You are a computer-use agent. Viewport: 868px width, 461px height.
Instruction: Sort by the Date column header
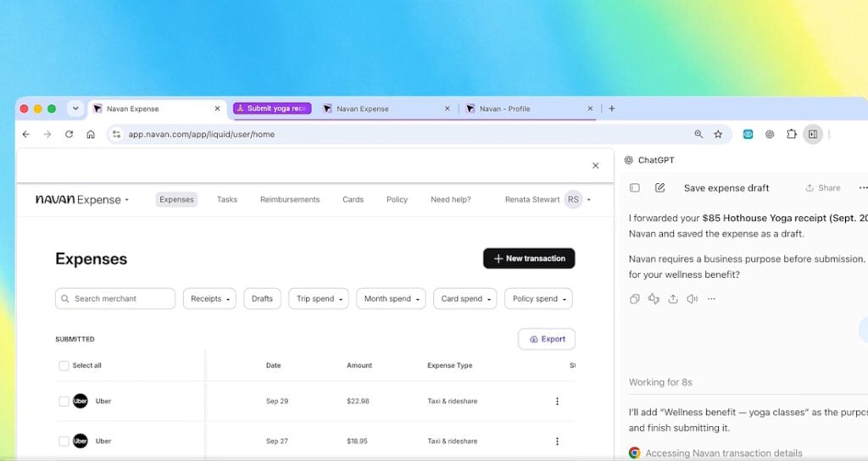tap(274, 365)
